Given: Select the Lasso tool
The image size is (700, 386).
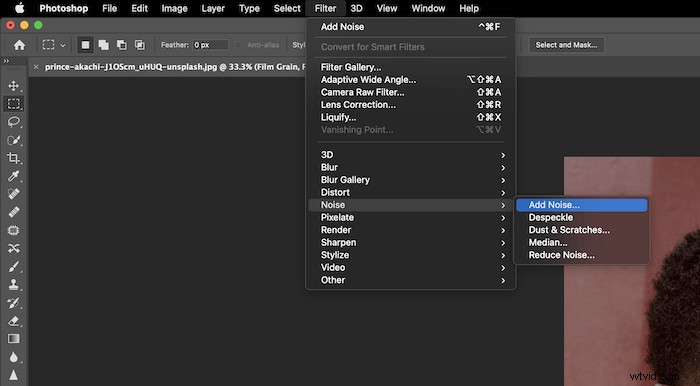Looking at the screenshot, I should click(13, 122).
